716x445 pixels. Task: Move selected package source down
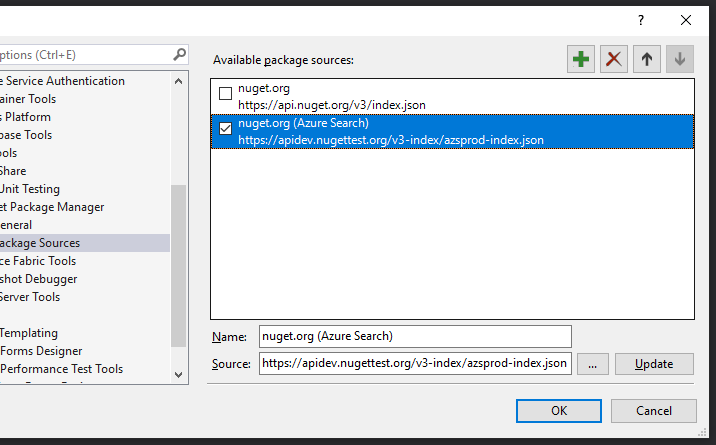click(x=680, y=59)
